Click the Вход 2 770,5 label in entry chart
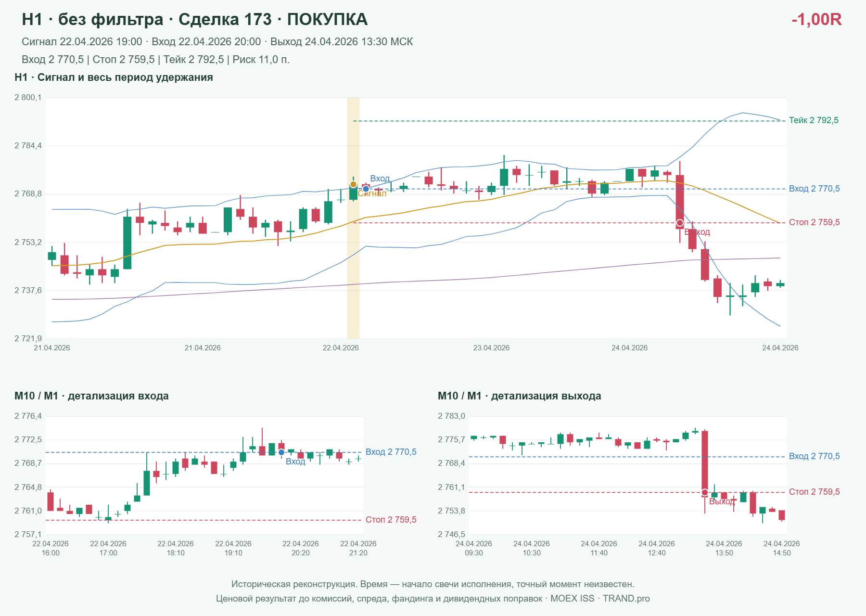 [391, 452]
